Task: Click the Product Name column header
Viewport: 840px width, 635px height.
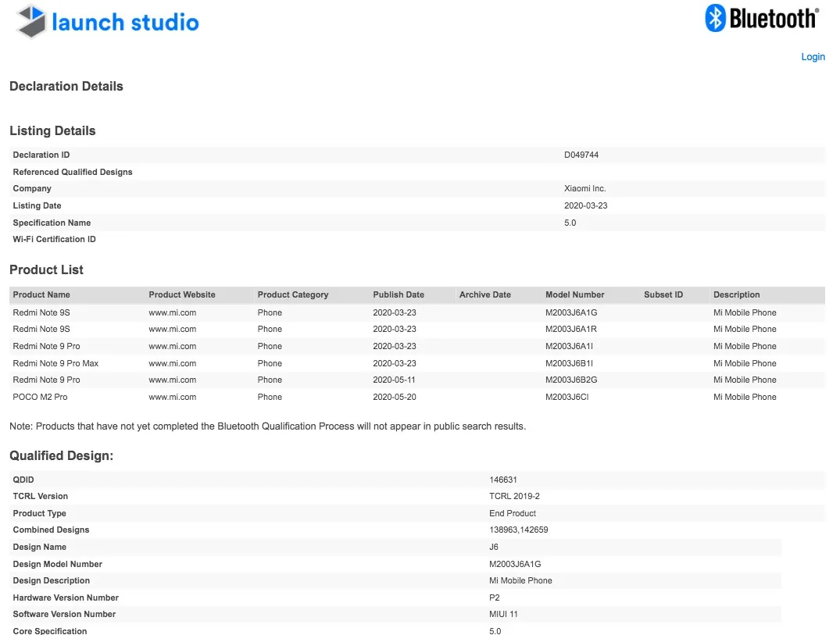Action: tap(41, 294)
